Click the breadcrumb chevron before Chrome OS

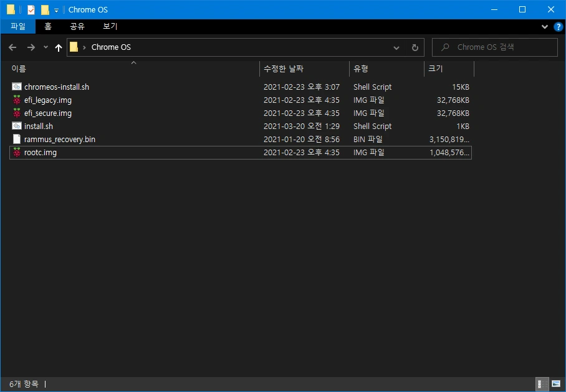click(84, 47)
